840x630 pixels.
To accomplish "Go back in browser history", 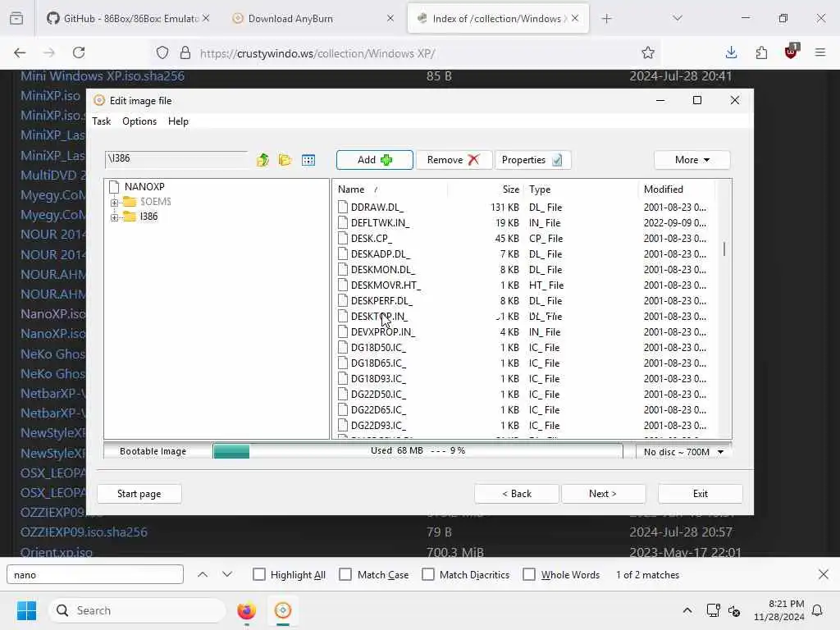I will [20, 52].
